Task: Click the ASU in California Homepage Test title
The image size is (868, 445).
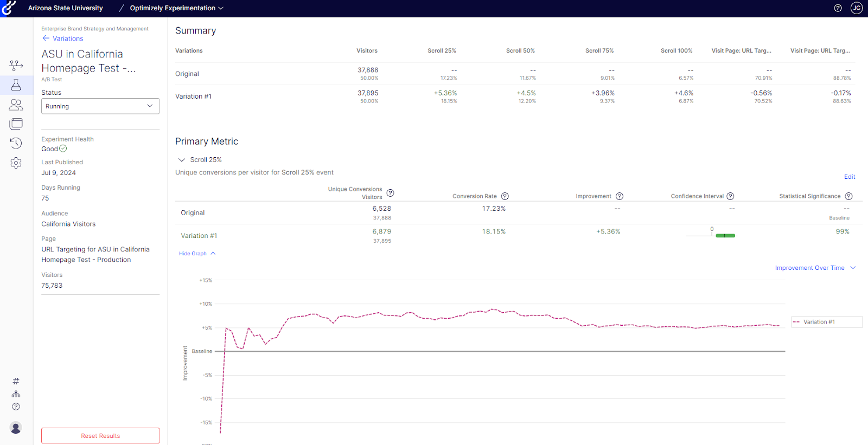Action: [88, 61]
